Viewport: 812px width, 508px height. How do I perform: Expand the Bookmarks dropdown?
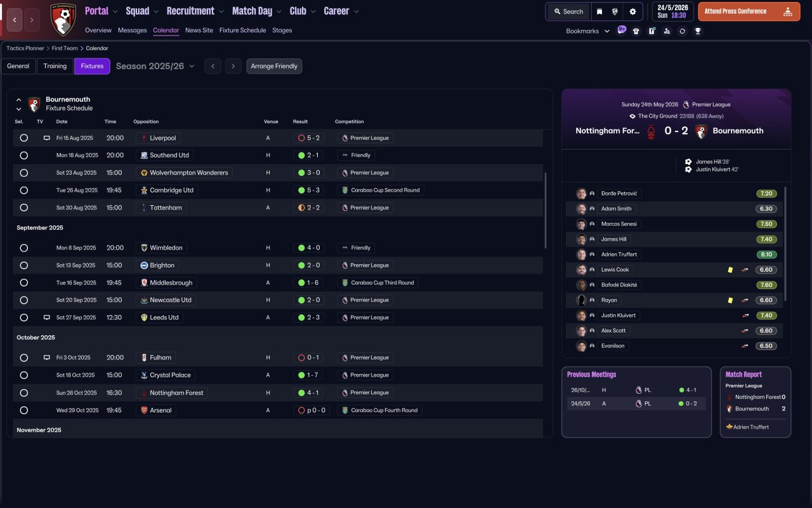click(588, 31)
